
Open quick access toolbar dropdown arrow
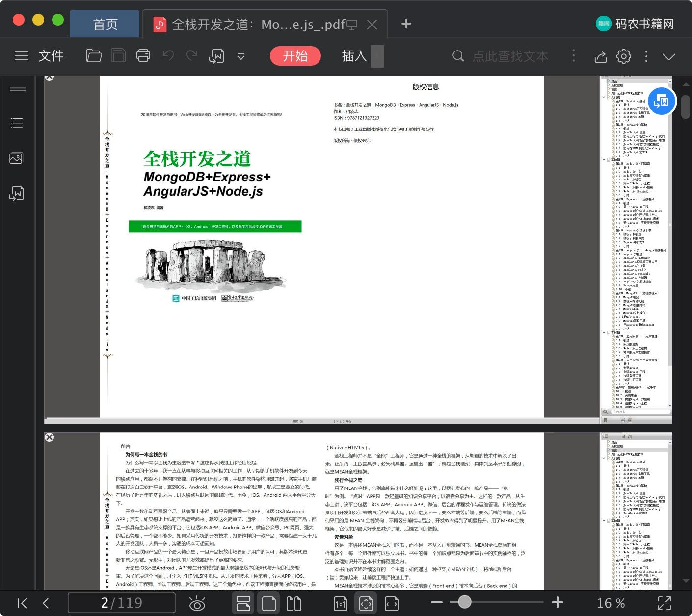pos(241,56)
